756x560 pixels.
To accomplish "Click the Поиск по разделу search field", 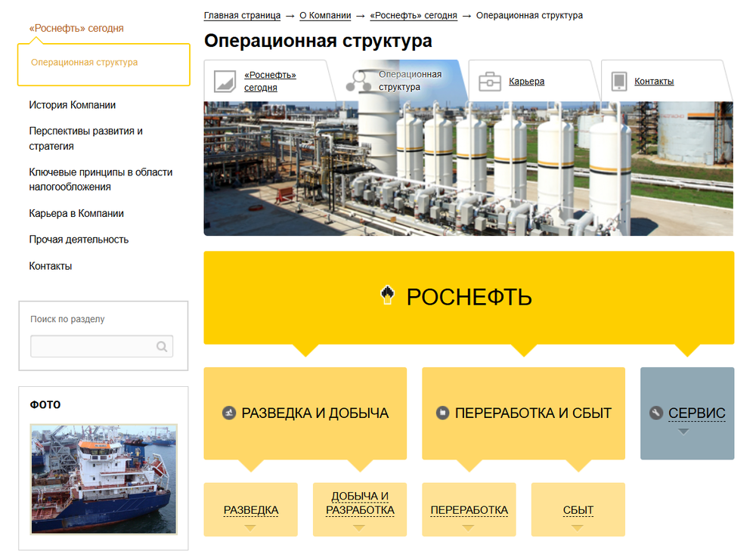I will click(102, 347).
